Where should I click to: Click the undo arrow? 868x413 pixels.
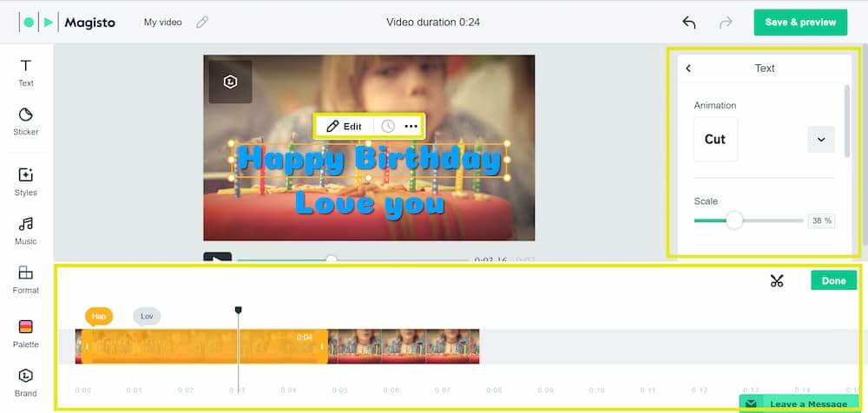point(689,23)
